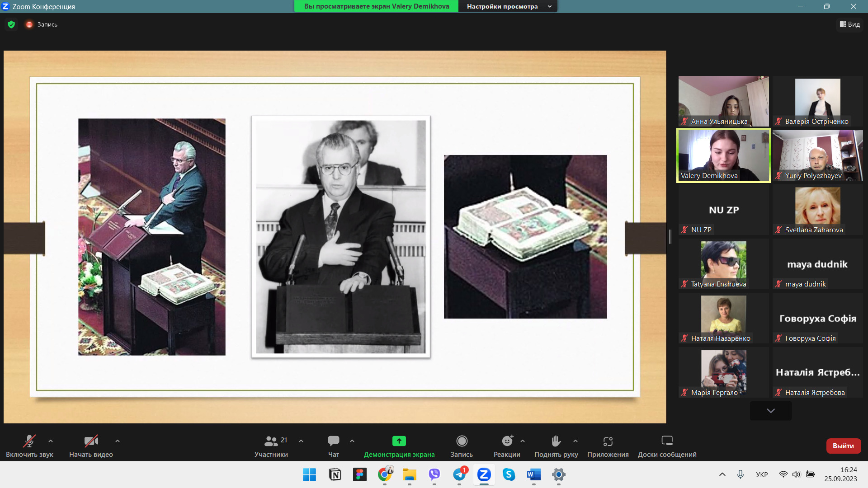Open the Вид view menu
Viewport: 868px width, 488px height.
pyautogui.click(x=850, y=24)
